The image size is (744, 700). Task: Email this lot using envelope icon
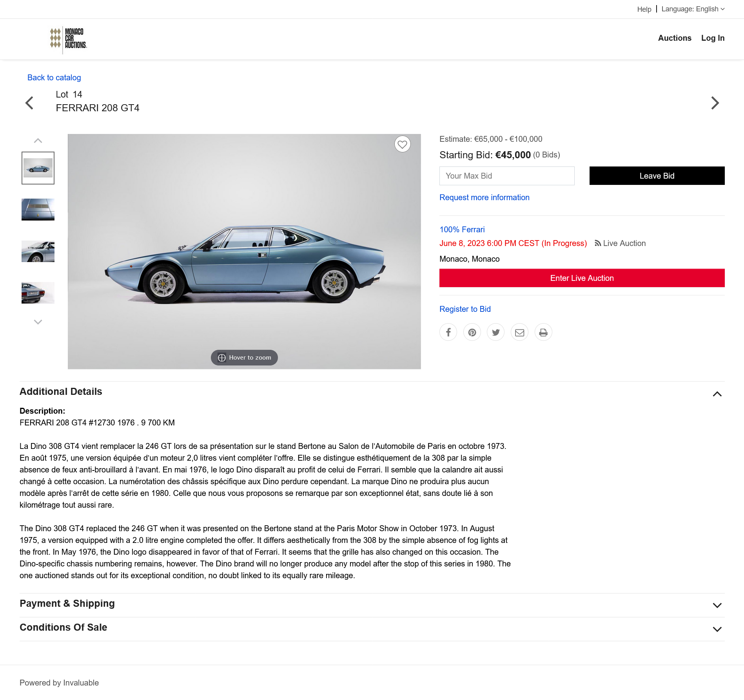click(520, 332)
